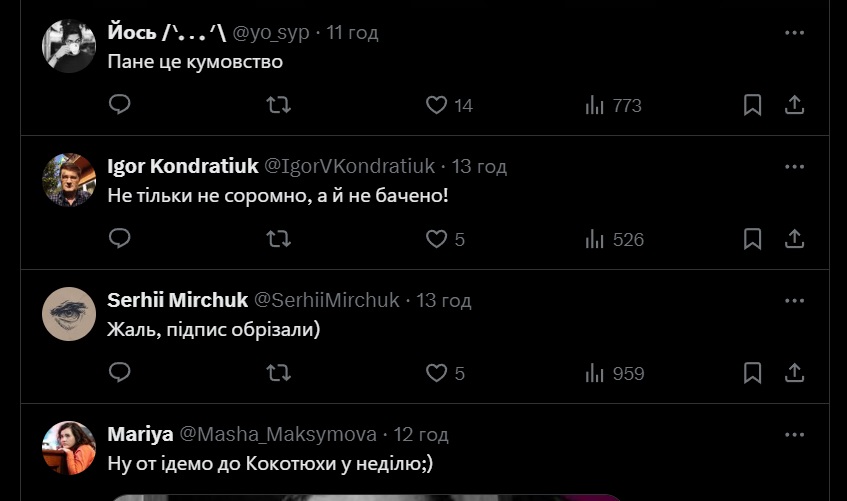View analytics showing 959 views
Viewport: 847px width, 501px height.
click(x=615, y=373)
